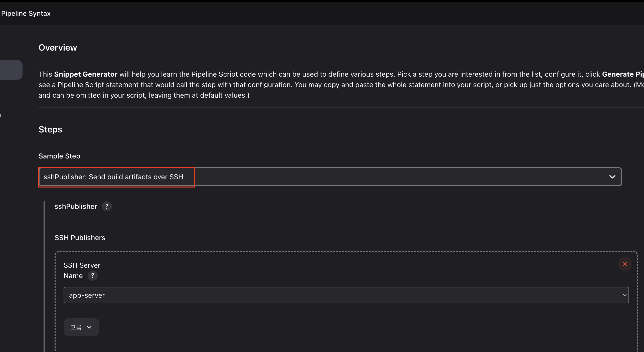Click the Sample Step dropdown chevron arrow
This screenshot has width=644, height=352.
point(612,177)
